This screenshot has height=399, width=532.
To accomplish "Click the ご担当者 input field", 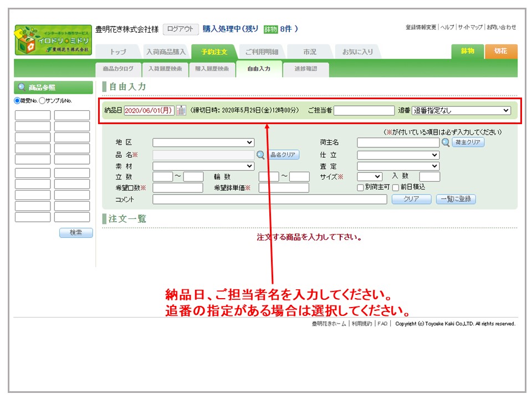I will [x=364, y=110].
